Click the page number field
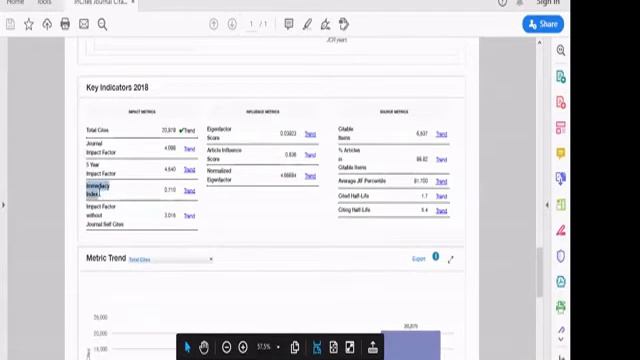 point(251,24)
